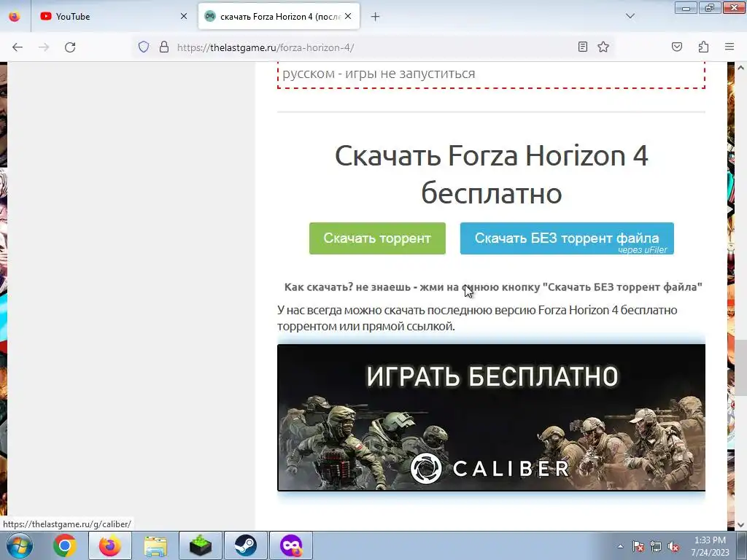Click the Firefox View icon
The height and width of the screenshot is (560, 747).
point(15,17)
